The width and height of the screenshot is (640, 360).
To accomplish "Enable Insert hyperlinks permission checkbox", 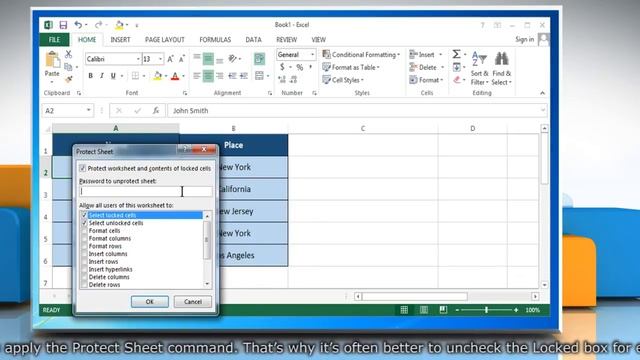I will pos(84,269).
